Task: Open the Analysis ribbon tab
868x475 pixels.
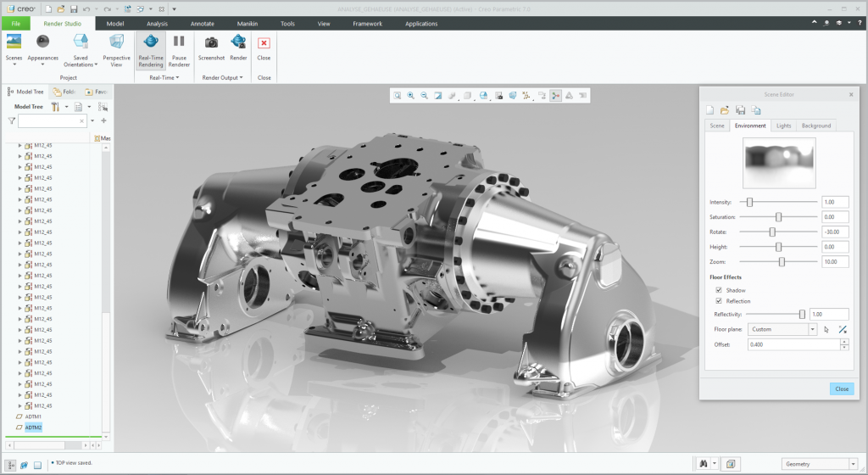Action: point(157,24)
